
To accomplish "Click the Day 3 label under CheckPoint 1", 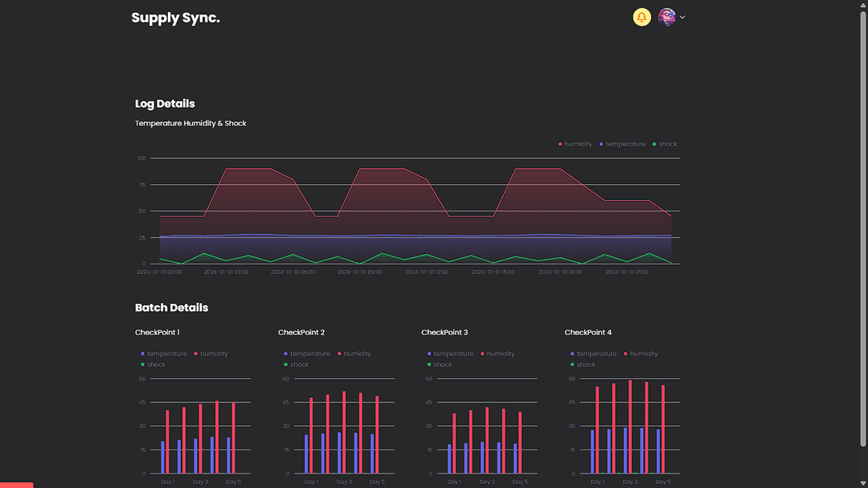I will pyautogui.click(x=200, y=482).
